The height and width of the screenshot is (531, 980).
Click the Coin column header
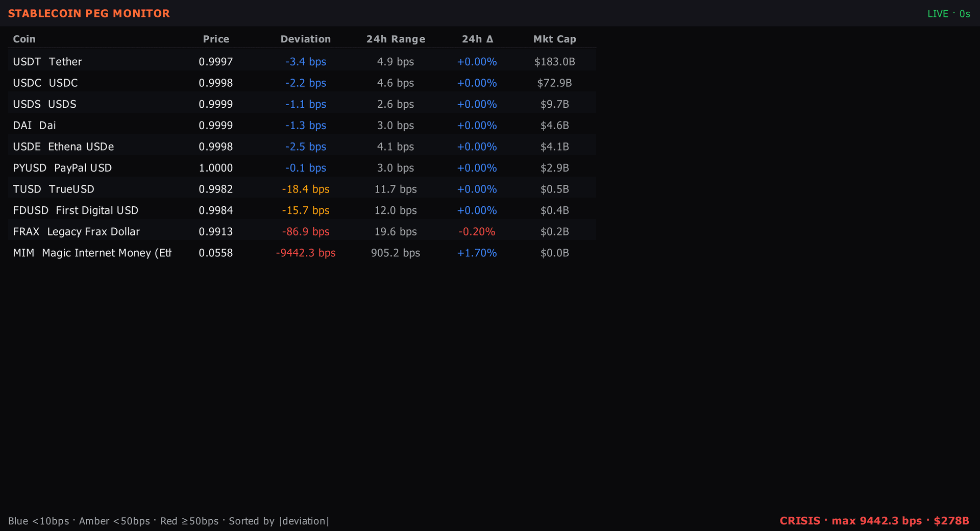(x=24, y=39)
